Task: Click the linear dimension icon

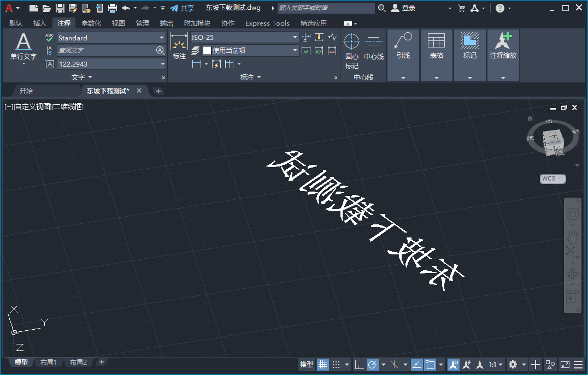Action: 197,64
